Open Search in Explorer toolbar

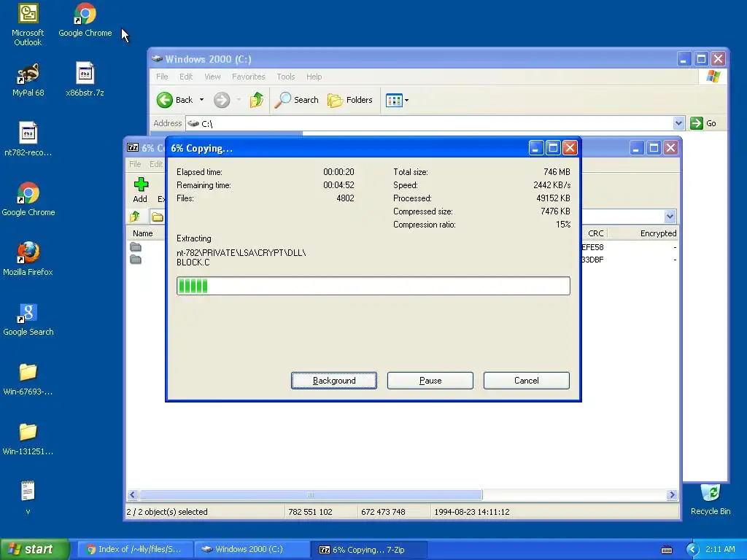click(297, 100)
